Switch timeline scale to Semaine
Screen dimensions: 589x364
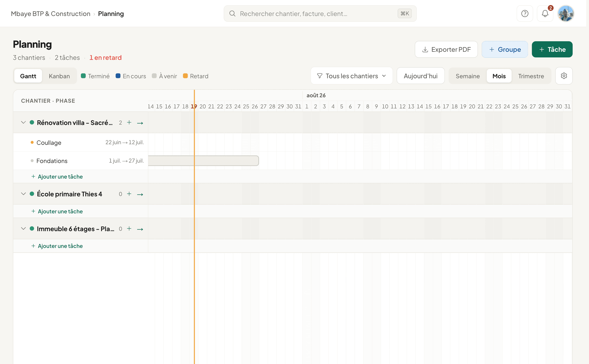[468, 76]
